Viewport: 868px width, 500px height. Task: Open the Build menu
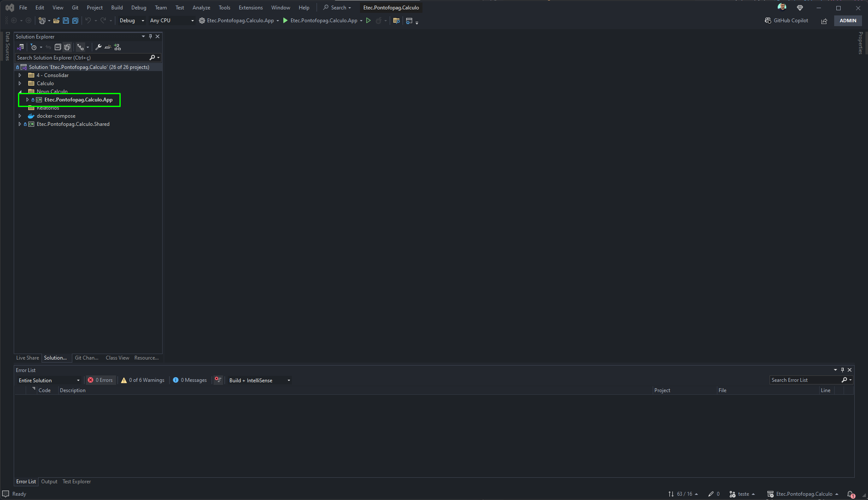click(117, 8)
